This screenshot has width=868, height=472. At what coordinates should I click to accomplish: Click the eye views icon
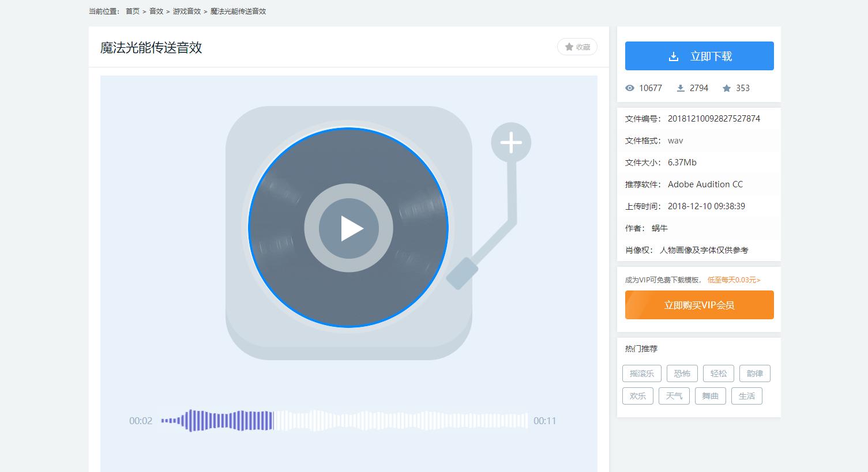pyautogui.click(x=630, y=88)
